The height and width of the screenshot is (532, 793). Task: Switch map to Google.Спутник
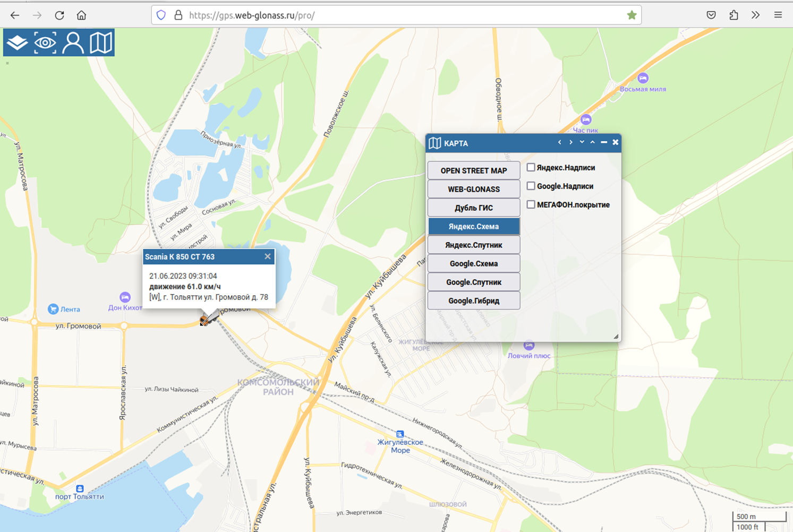pyautogui.click(x=474, y=282)
